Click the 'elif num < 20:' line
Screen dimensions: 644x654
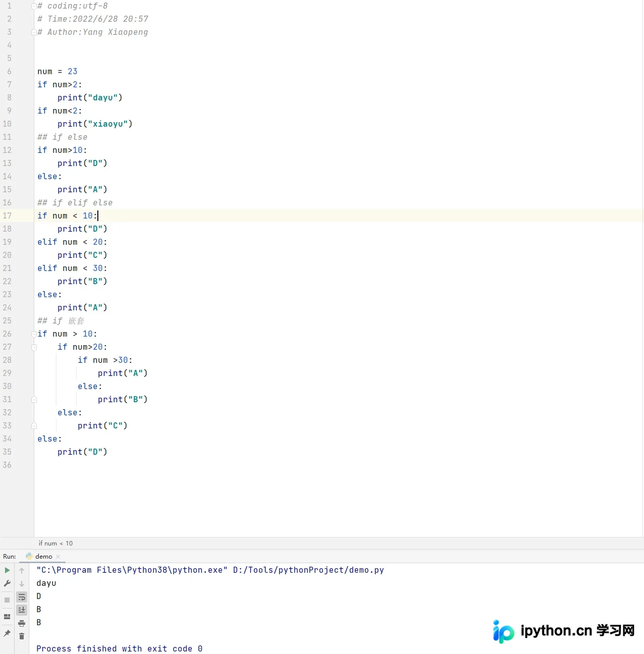tap(72, 242)
